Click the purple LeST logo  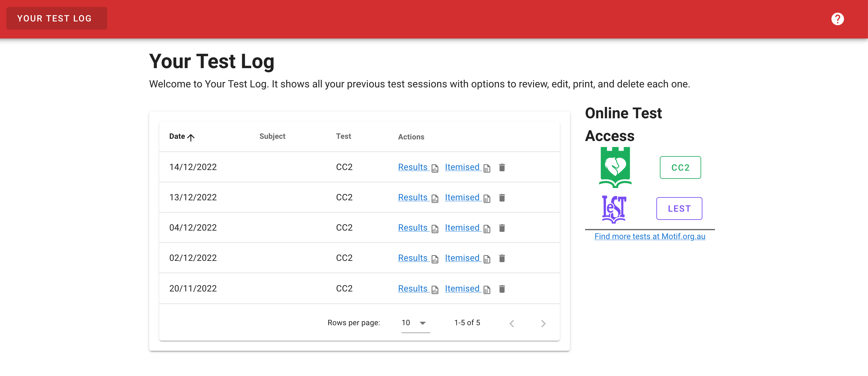coord(613,209)
